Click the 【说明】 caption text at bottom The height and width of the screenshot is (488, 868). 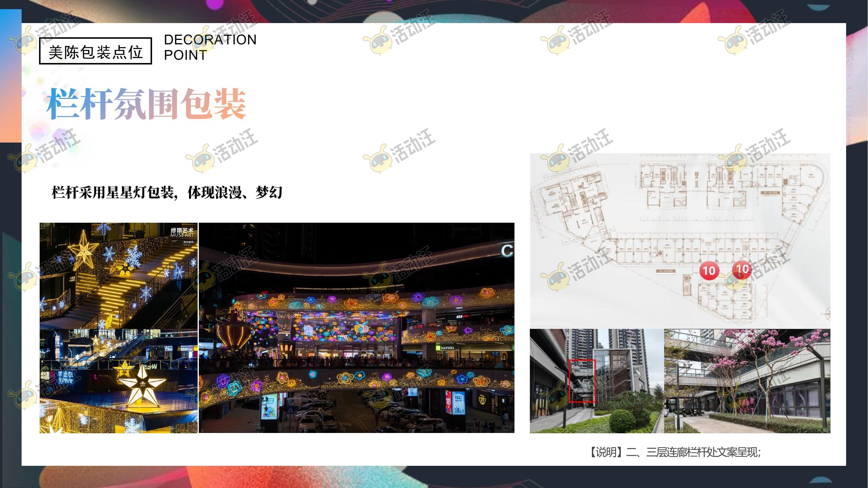[675, 452]
